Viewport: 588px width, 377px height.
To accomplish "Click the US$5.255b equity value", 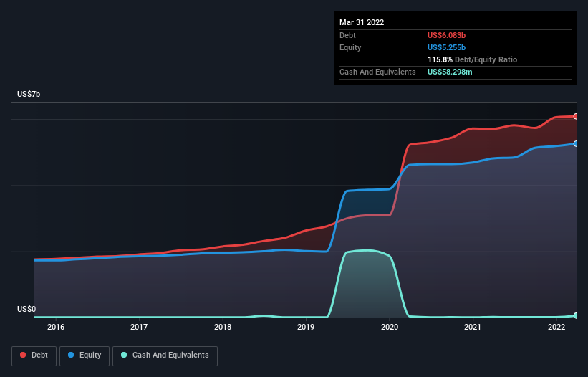I will tap(446, 47).
